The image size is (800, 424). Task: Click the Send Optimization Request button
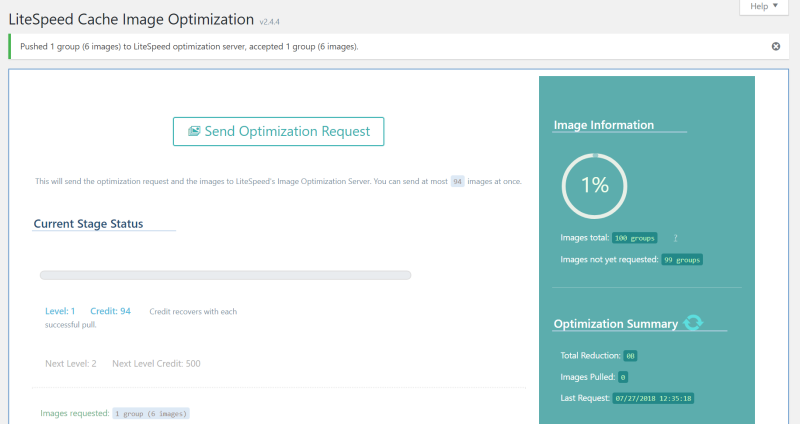pyautogui.click(x=279, y=132)
